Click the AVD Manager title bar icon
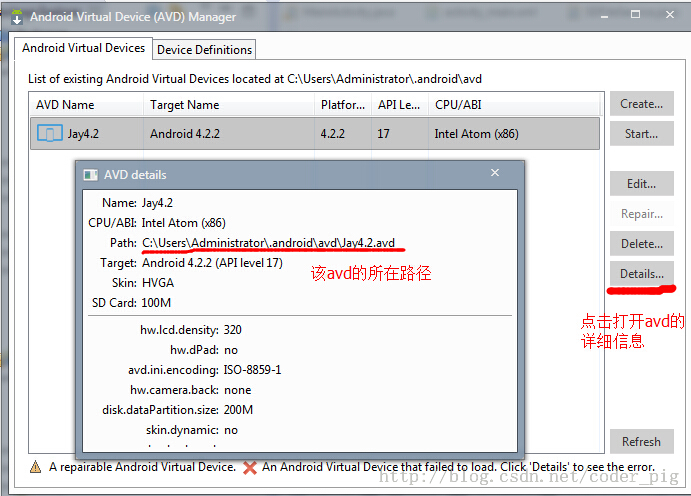 [16, 17]
